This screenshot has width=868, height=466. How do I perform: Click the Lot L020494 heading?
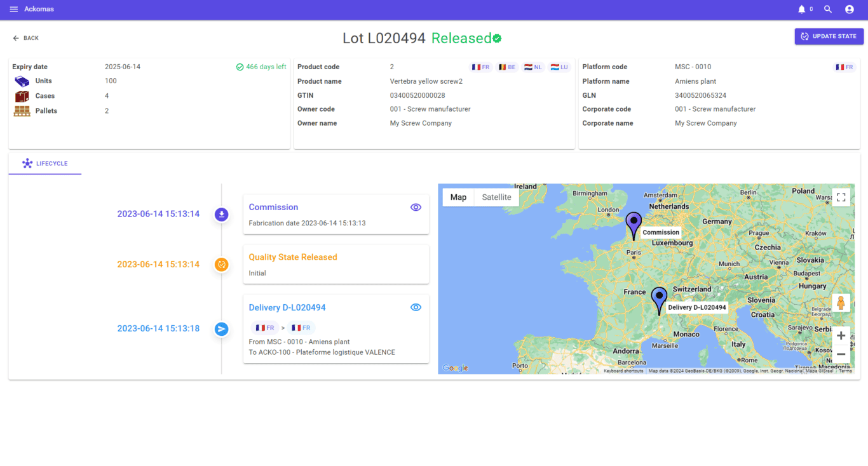(384, 38)
